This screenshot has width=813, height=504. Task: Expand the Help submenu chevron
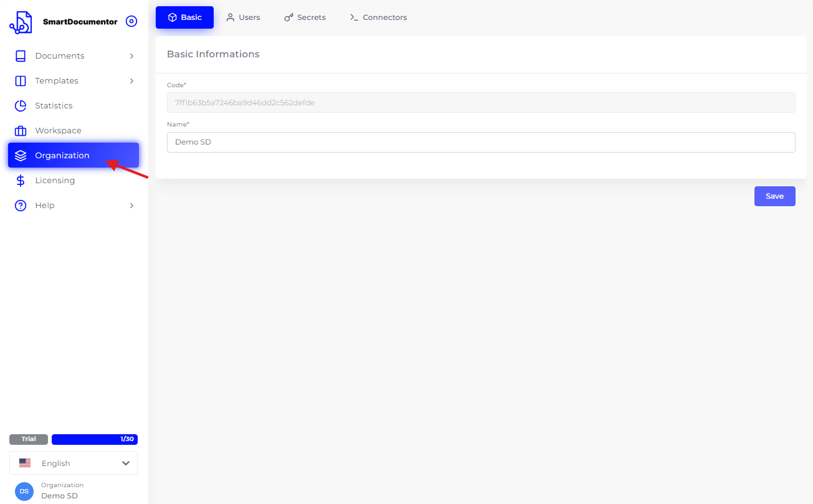[131, 206]
